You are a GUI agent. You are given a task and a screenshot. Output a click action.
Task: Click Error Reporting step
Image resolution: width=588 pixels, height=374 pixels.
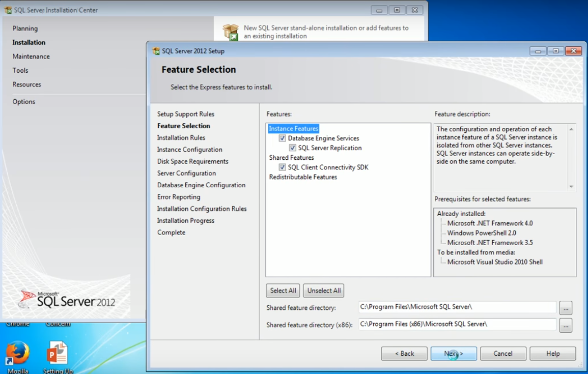(179, 197)
